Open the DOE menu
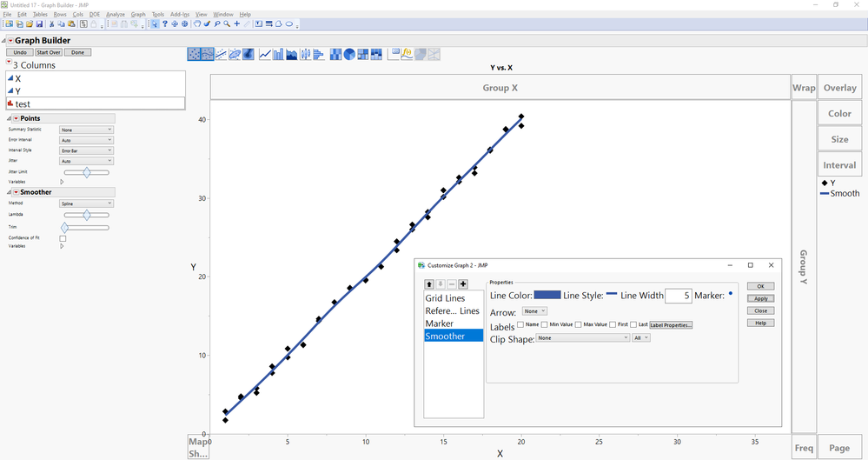The height and width of the screenshot is (460, 868). click(x=95, y=15)
